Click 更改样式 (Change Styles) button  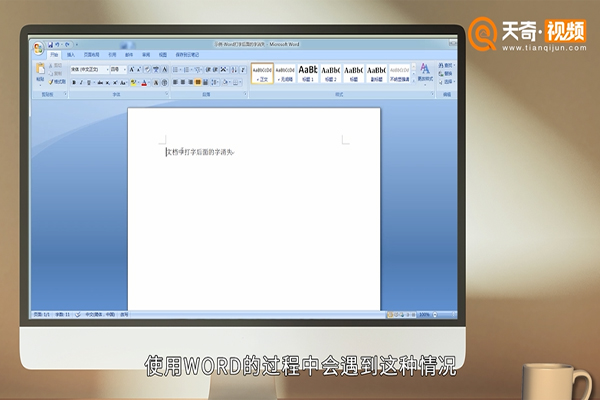pos(425,73)
